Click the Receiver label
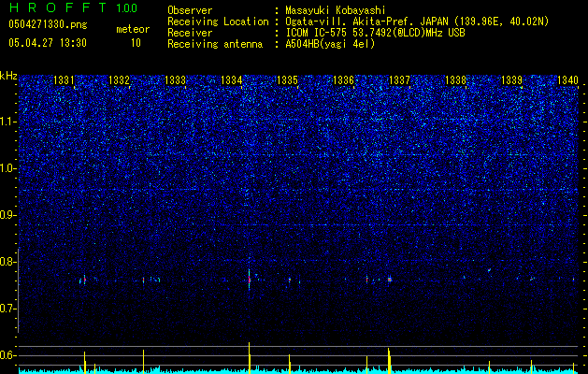The image size is (588, 374). pyautogui.click(x=190, y=33)
